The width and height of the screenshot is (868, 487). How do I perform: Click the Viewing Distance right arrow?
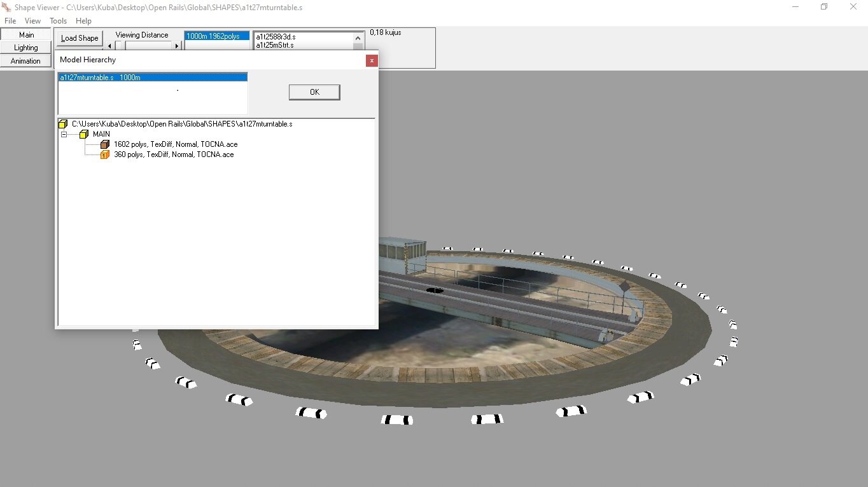(177, 46)
